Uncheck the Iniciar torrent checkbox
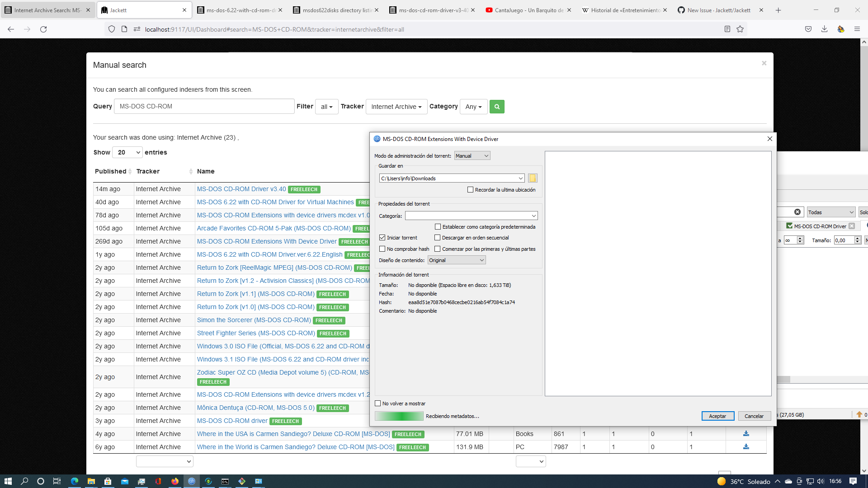 (382, 238)
